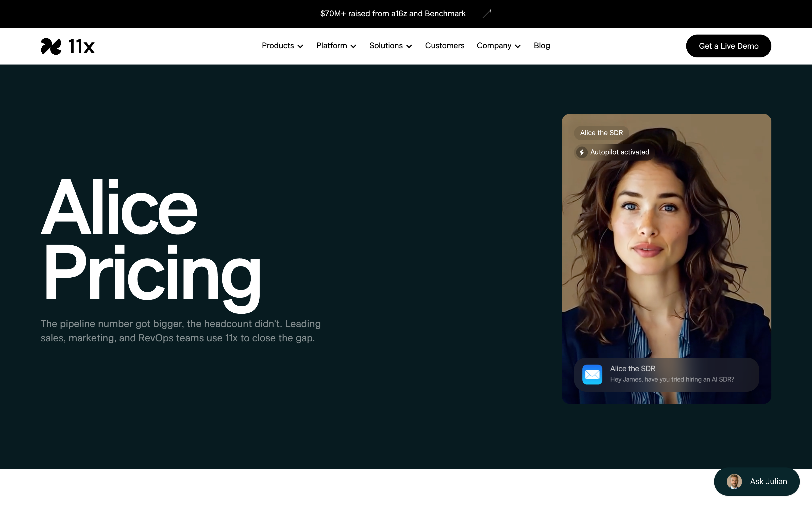Click the Autopilot activated badge
812x508 pixels.
(614, 152)
